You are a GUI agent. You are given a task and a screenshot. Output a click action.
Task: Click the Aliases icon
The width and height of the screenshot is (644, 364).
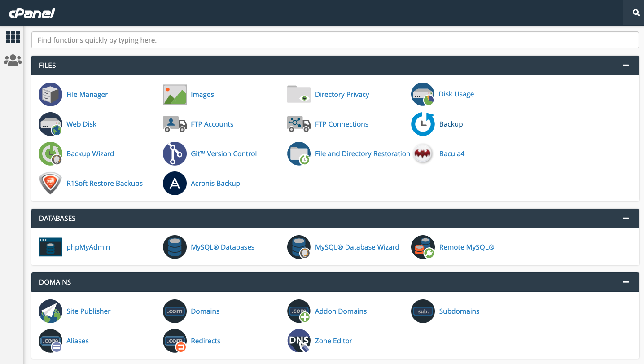point(50,341)
